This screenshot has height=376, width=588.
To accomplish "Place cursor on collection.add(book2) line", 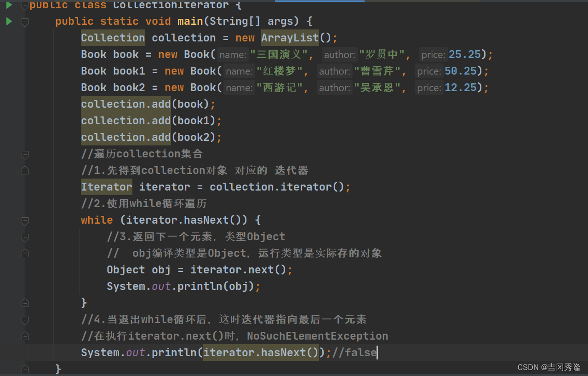I will tap(151, 137).
